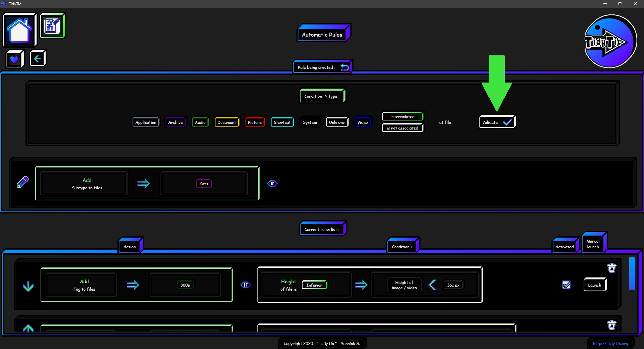Click the Manual launch column header
The width and height of the screenshot is (644, 349).
point(594,243)
